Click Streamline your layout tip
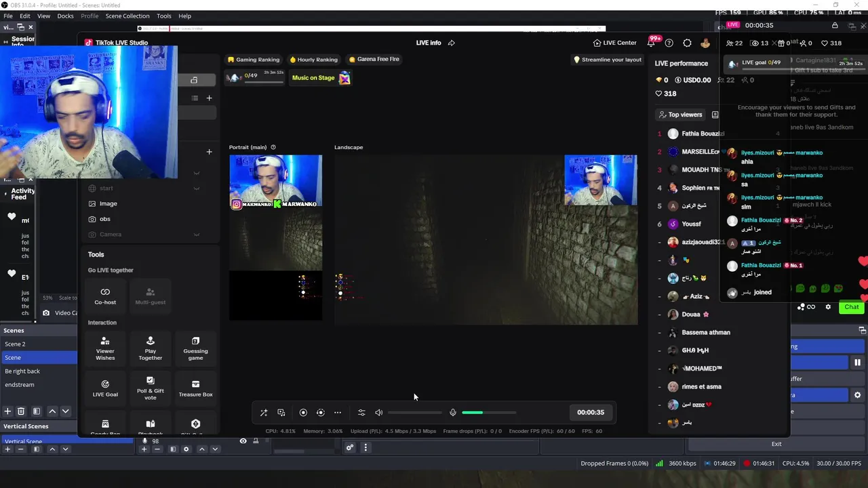 (608, 60)
